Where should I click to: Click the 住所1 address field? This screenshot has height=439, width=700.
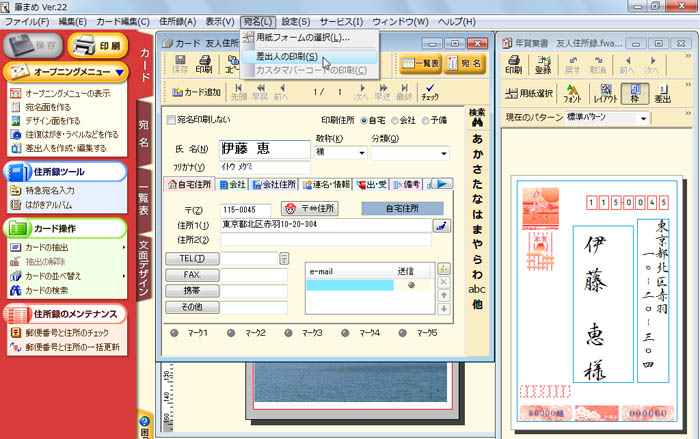pos(326,225)
